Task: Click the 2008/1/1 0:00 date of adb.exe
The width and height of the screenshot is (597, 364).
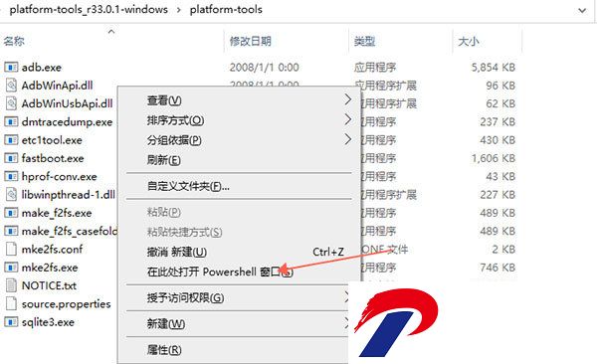Action: coord(264,68)
